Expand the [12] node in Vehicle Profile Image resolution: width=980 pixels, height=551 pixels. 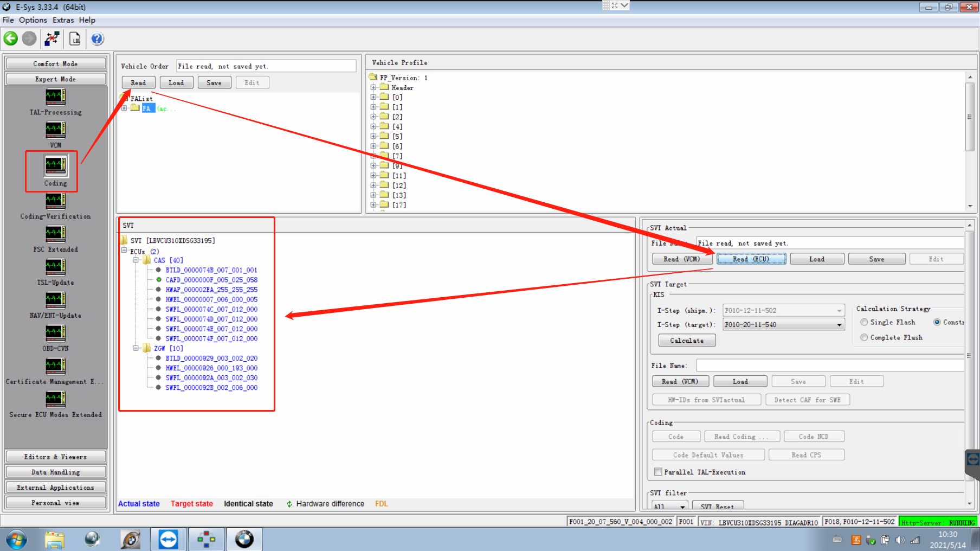click(x=373, y=185)
